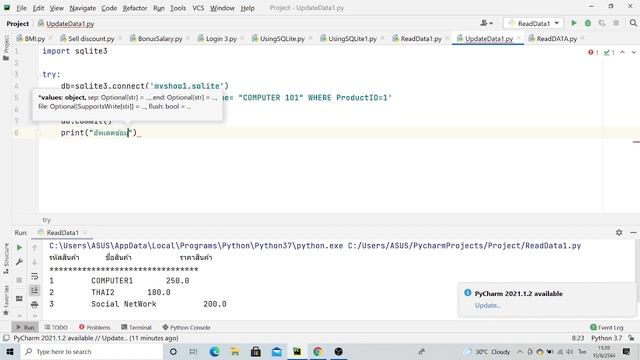Open the Event Log

pos(607,327)
